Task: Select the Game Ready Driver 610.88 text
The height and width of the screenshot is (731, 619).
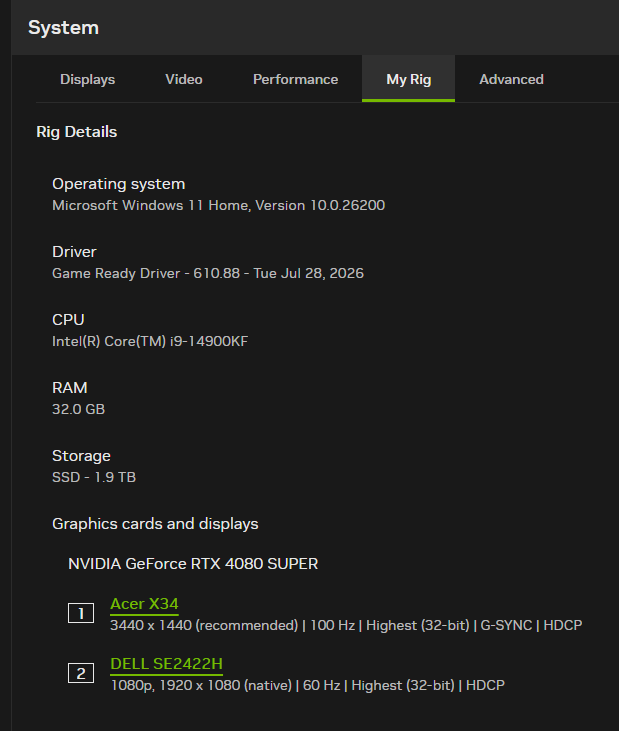Action: (x=208, y=273)
